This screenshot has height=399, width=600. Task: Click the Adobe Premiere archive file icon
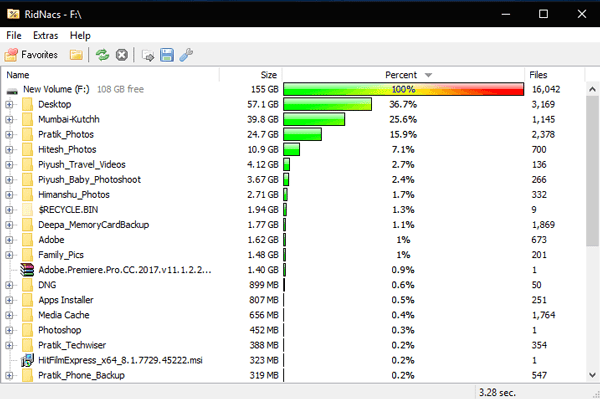[x=27, y=270]
